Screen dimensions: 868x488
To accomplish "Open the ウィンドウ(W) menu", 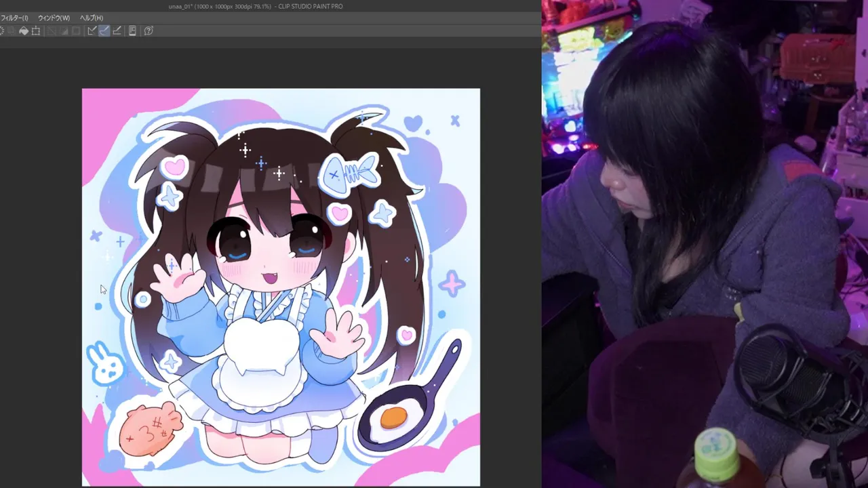I will pos(54,18).
